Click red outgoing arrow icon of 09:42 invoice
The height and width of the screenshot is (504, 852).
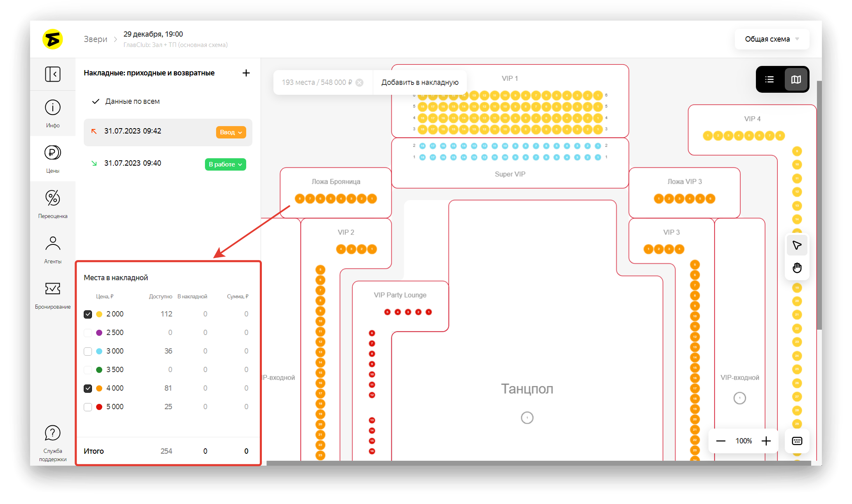(x=94, y=131)
